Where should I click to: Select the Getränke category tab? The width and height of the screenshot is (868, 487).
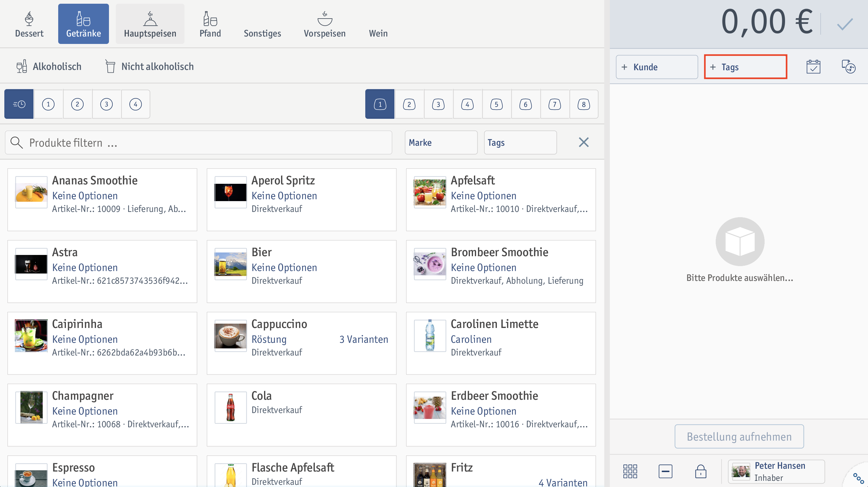(83, 24)
